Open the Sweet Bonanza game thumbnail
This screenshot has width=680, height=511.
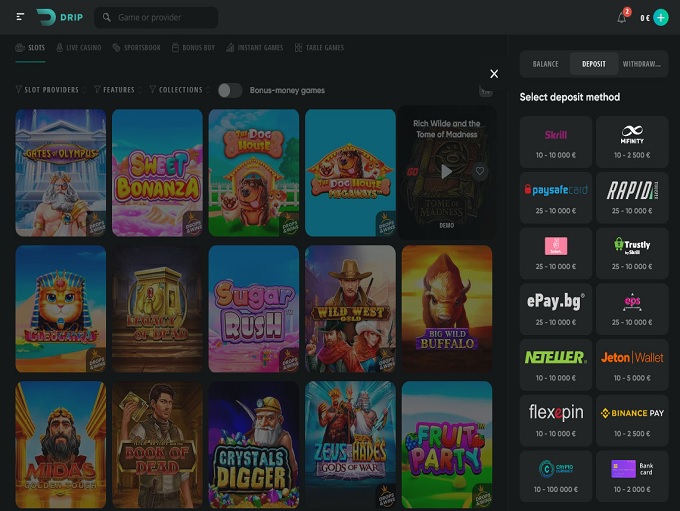[157, 172]
